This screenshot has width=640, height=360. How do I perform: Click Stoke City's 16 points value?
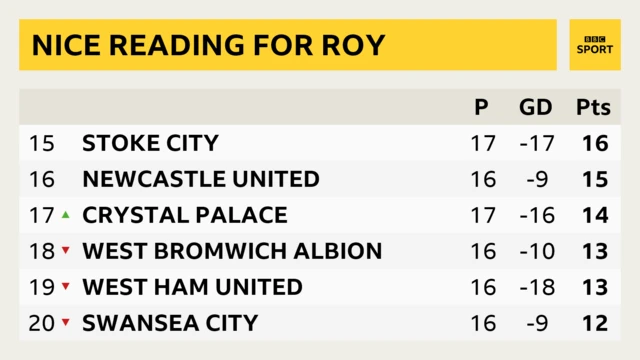point(596,143)
